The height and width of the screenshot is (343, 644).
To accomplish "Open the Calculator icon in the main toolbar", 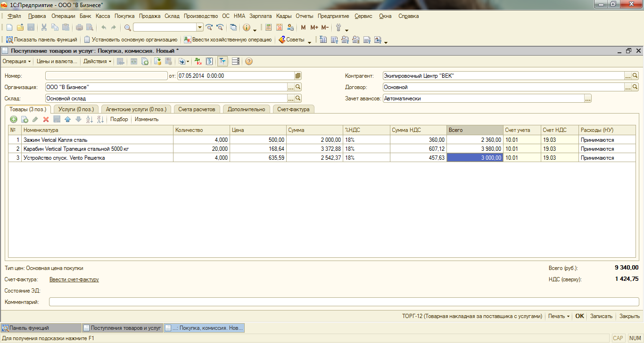I will click(x=268, y=27).
